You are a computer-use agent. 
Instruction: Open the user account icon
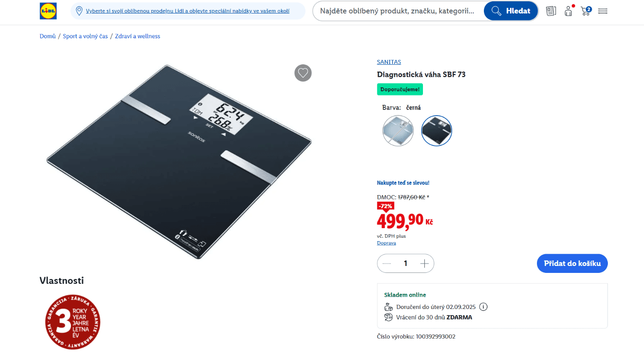[568, 11]
